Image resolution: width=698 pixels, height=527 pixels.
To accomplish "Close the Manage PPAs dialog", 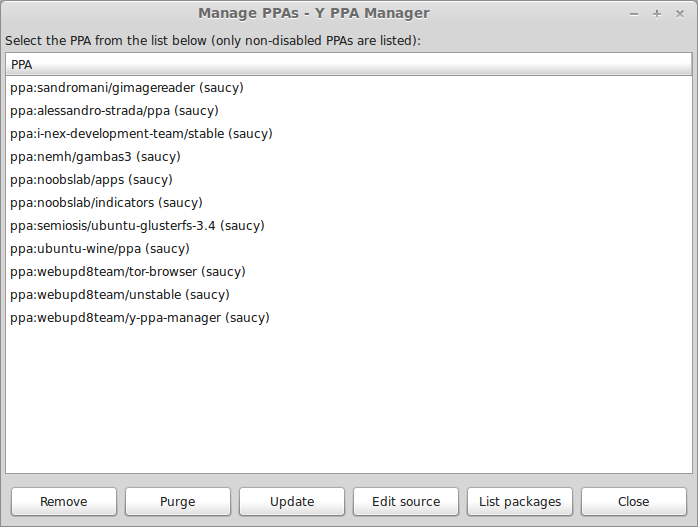I will [633, 502].
